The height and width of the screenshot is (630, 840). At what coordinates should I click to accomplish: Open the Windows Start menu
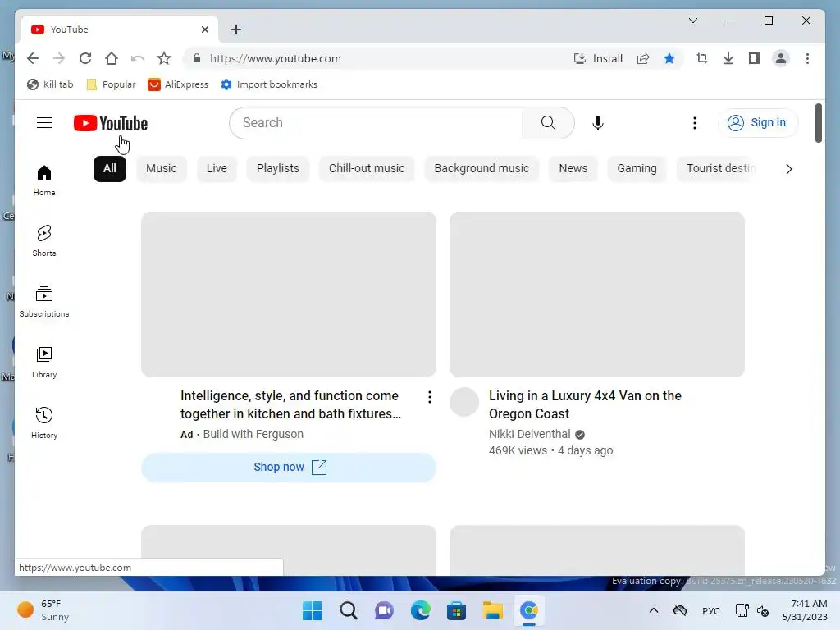(313, 610)
